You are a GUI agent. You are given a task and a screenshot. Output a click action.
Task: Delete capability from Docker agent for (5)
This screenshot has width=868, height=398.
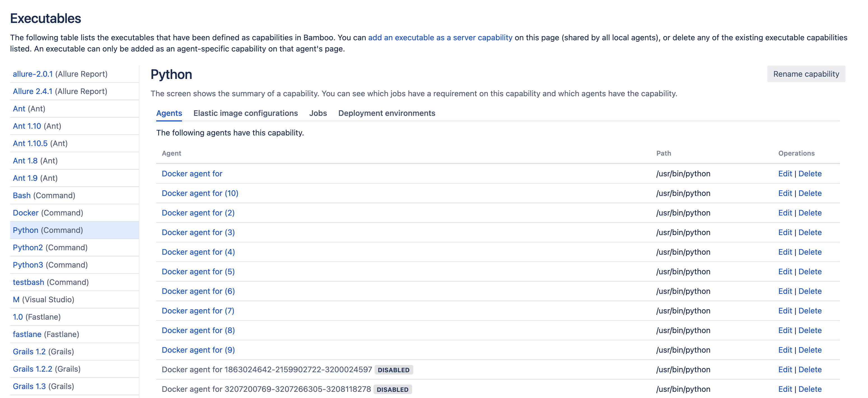(810, 272)
